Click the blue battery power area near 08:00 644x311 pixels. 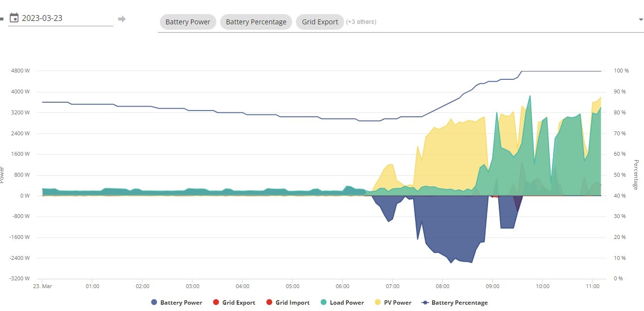pos(442,229)
